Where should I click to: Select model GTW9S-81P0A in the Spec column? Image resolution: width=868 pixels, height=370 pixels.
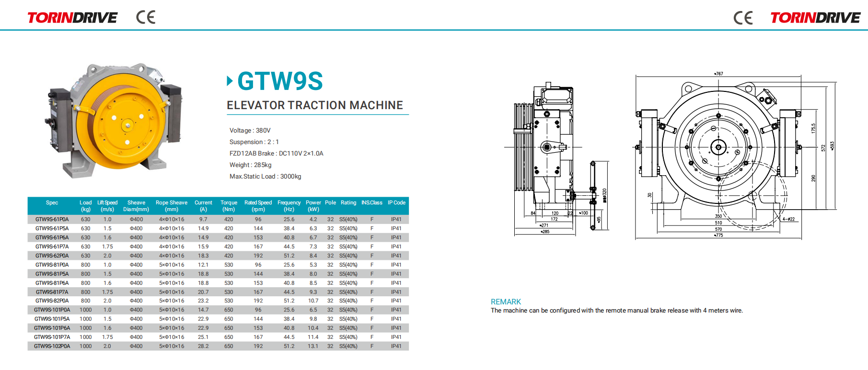[x=52, y=265]
